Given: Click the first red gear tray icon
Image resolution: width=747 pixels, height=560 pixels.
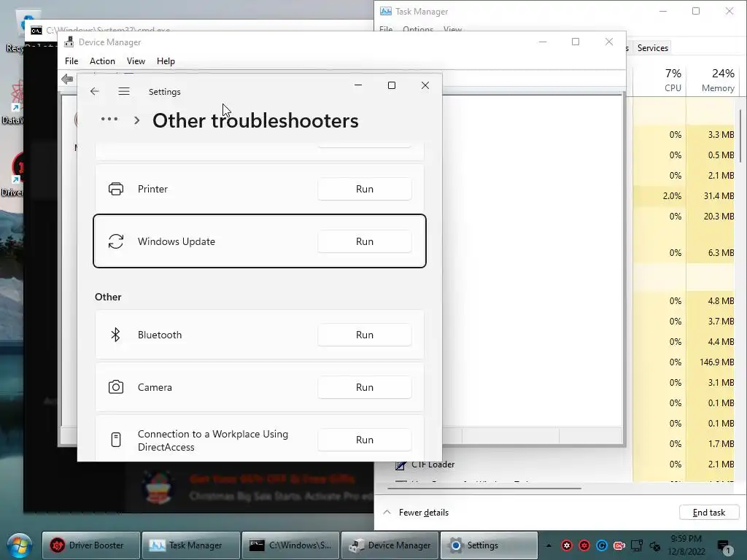Looking at the screenshot, I should click(566, 545).
